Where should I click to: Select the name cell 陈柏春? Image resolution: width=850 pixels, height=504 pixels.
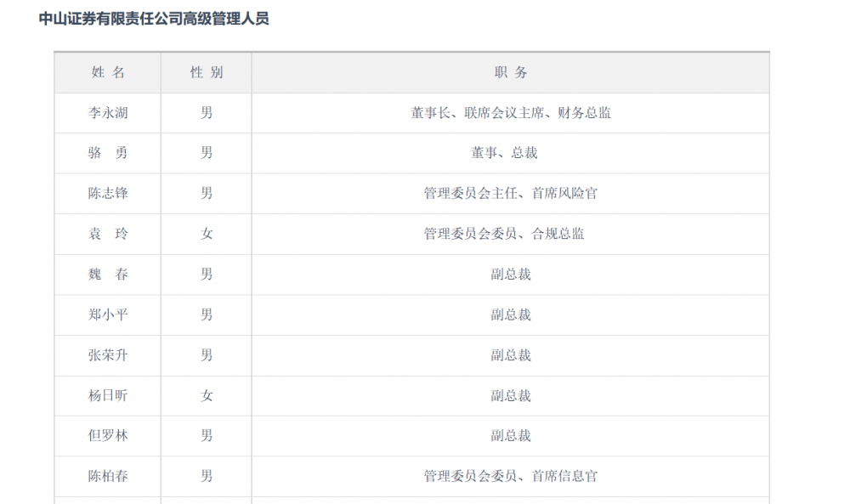pyautogui.click(x=108, y=476)
